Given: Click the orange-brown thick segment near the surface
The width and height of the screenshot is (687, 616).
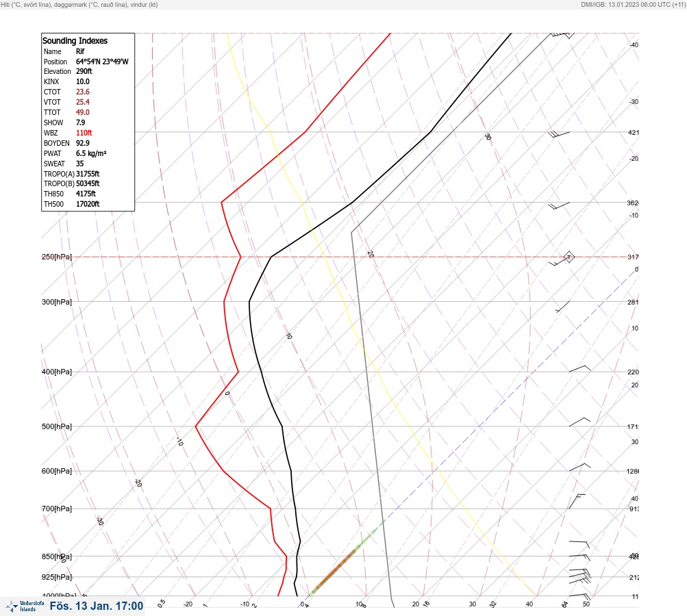Looking at the screenshot, I should click(x=336, y=568).
